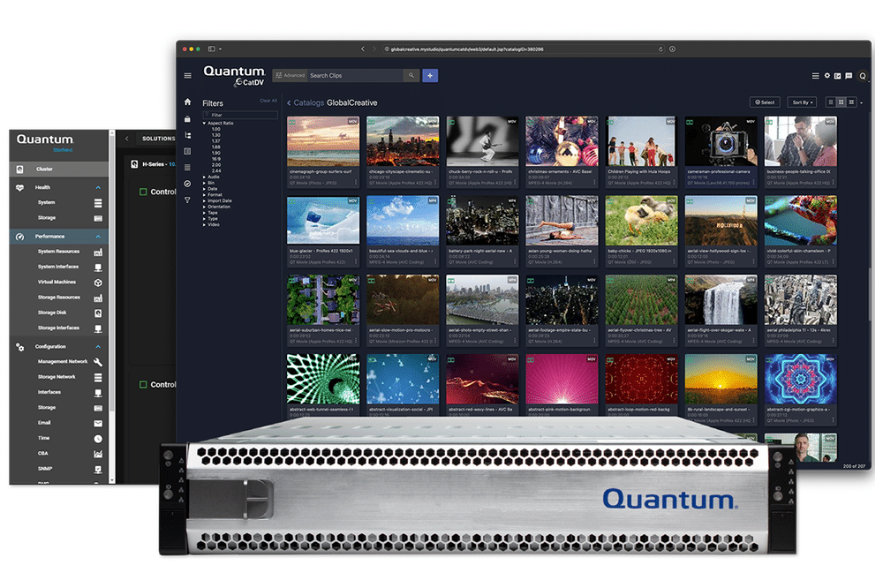This screenshot has width=883, height=588.
Task: Open the notifications chat icon in CatDV header
Action: [849, 76]
